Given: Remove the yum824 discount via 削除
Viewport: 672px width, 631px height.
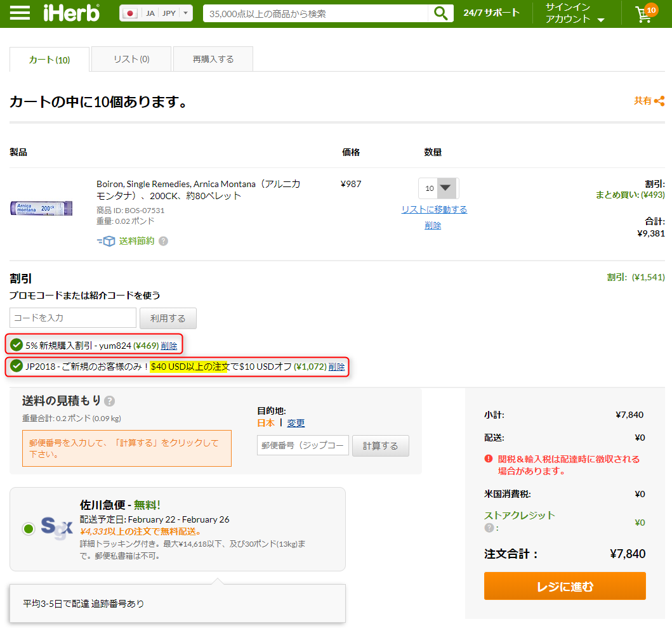Looking at the screenshot, I should (x=169, y=346).
